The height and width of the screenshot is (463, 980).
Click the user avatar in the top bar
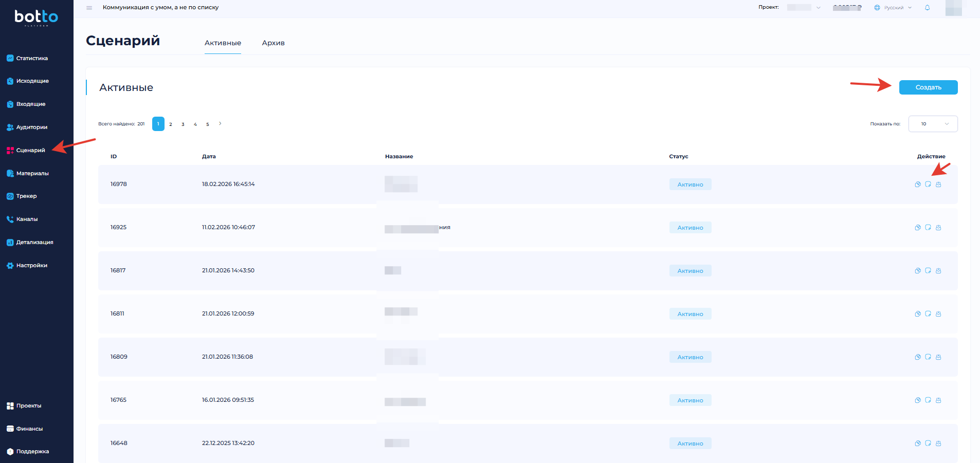click(x=953, y=8)
